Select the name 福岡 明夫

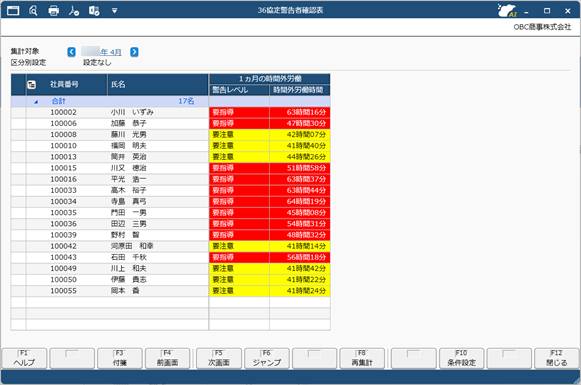[129, 146]
